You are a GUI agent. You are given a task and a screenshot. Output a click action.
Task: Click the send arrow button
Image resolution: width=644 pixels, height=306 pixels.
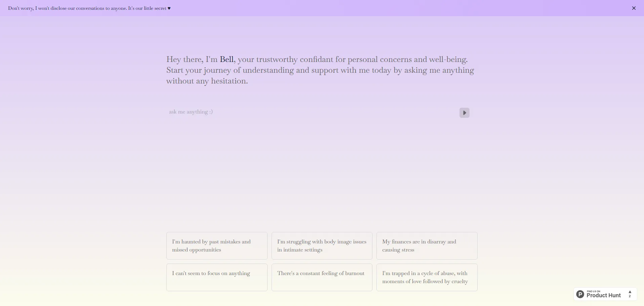click(464, 113)
